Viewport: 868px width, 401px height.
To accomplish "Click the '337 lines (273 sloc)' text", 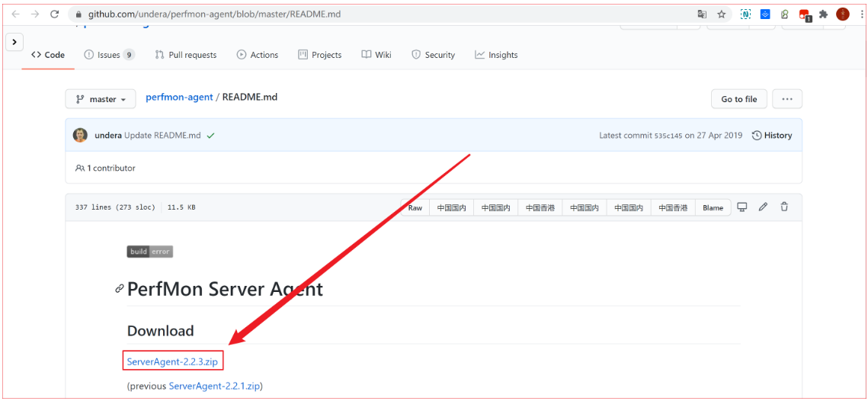I will tap(115, 207).
